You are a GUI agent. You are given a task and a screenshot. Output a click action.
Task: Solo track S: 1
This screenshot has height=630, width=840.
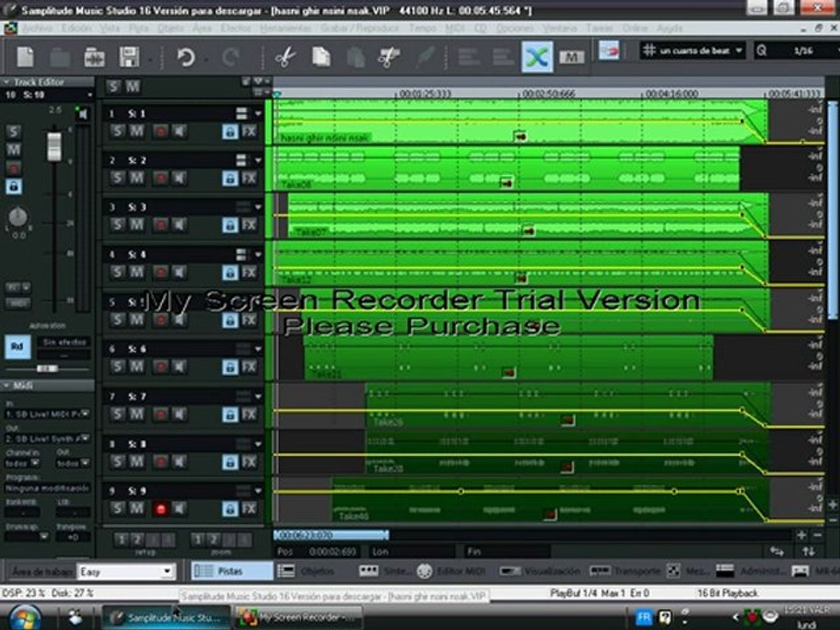(117, 131)
